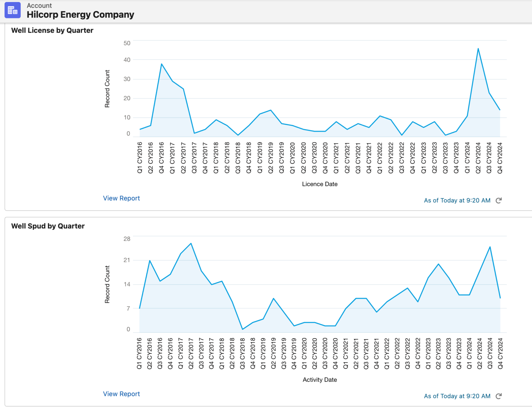Click the Q2 CY2024 peak in License chart

478,49
